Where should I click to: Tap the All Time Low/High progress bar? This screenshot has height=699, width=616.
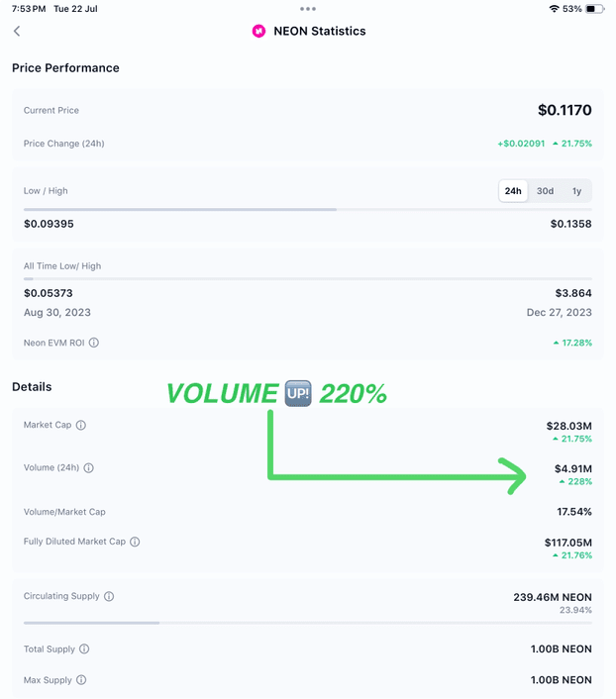coord(308,279)
